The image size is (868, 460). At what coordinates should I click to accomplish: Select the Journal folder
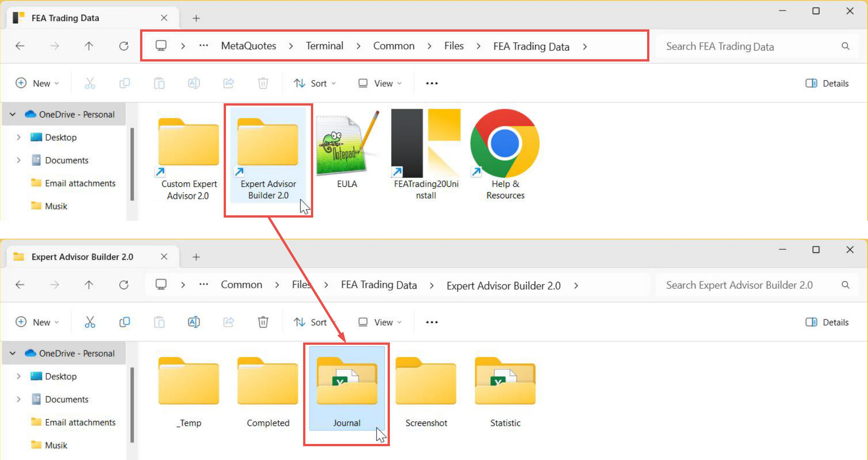tap(347, 389)
